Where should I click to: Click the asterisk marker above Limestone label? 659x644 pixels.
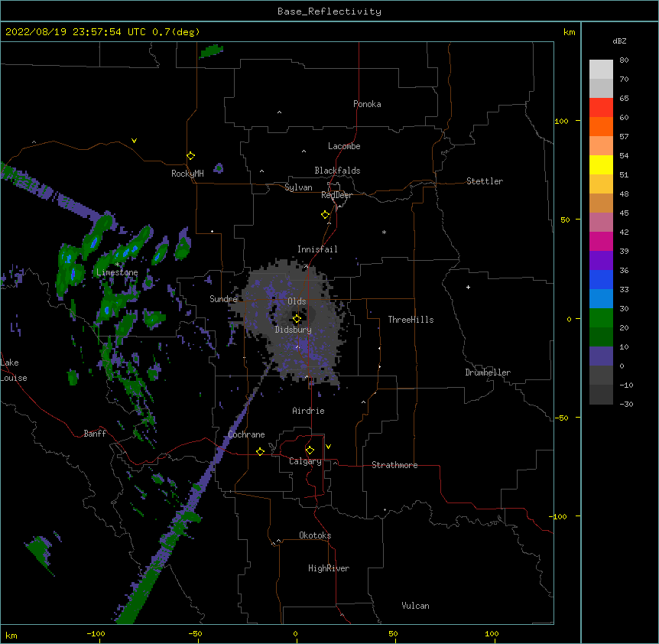pos(117,265)
